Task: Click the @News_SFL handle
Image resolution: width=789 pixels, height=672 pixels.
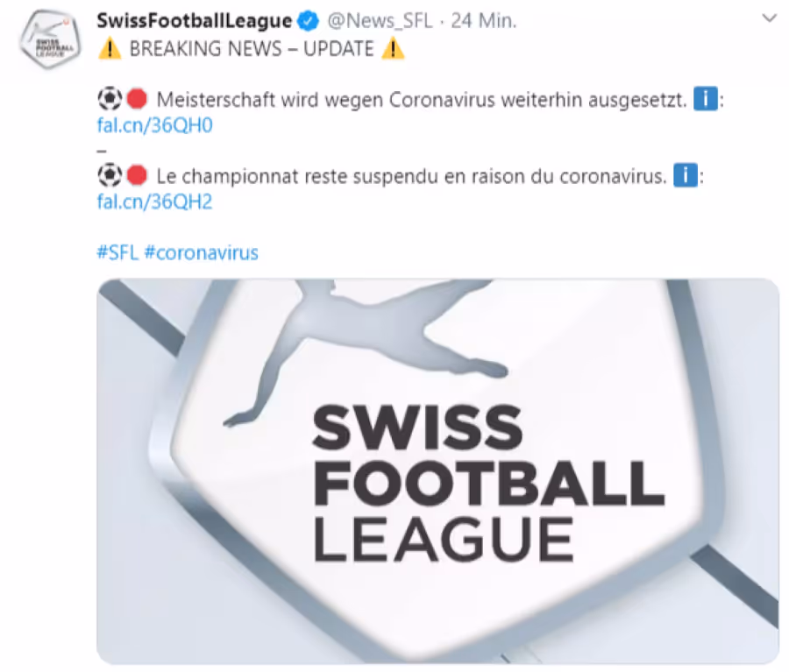Action: [x=380, y=21]
